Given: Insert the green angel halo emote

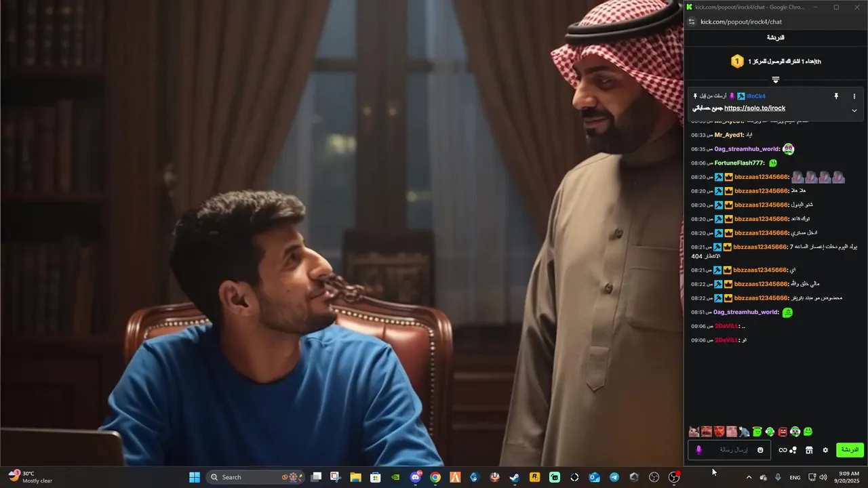Looking at the screenshot, I should 757,431.
